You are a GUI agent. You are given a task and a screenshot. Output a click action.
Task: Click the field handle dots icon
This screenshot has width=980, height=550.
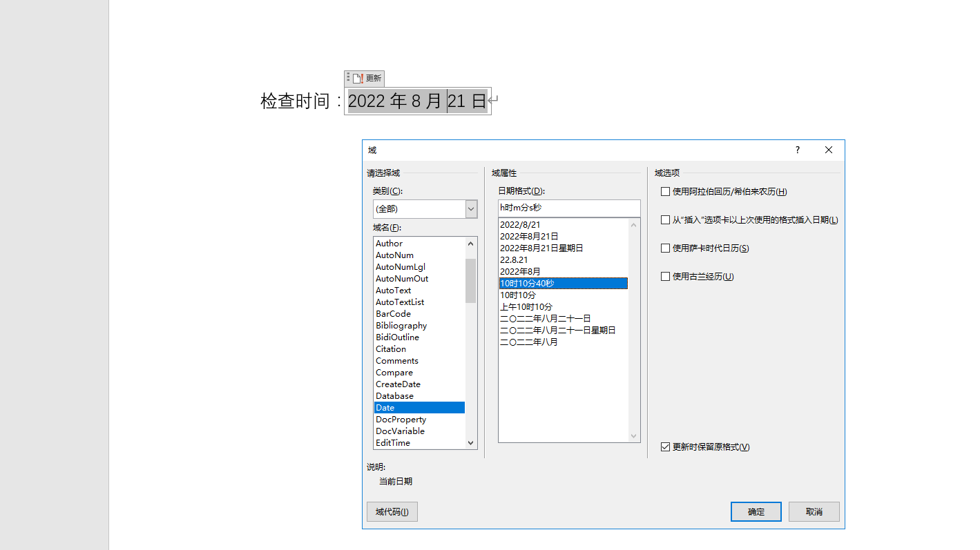point(348,78)
